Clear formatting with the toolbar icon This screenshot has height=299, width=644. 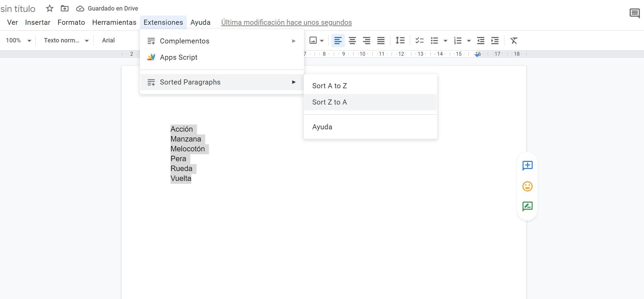(x=514, y=41)
